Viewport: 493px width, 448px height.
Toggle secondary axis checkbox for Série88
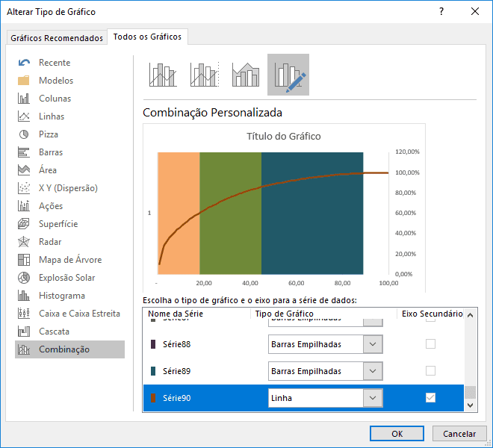[x=430, y=344]
